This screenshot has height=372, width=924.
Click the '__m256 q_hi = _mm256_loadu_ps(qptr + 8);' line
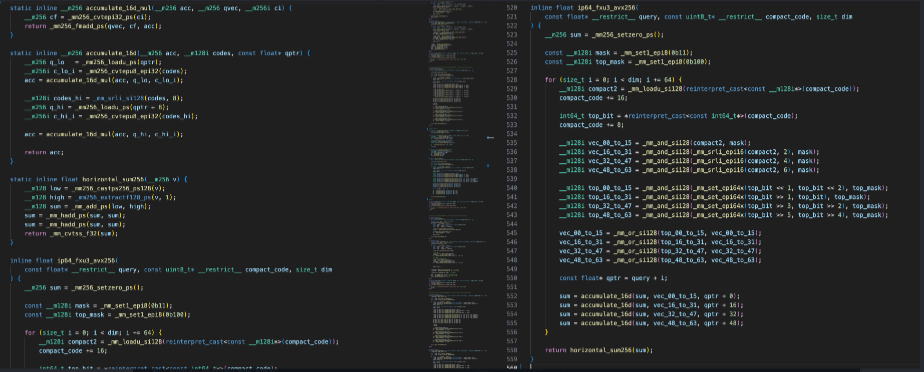pyautogui.click(x=97, y=107)
